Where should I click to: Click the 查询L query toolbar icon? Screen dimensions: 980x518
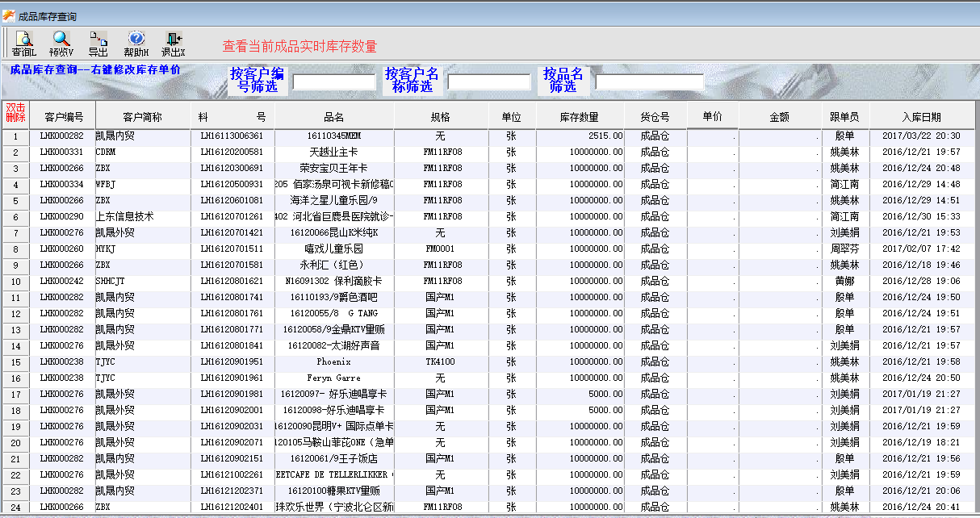[x=23, y=44]
